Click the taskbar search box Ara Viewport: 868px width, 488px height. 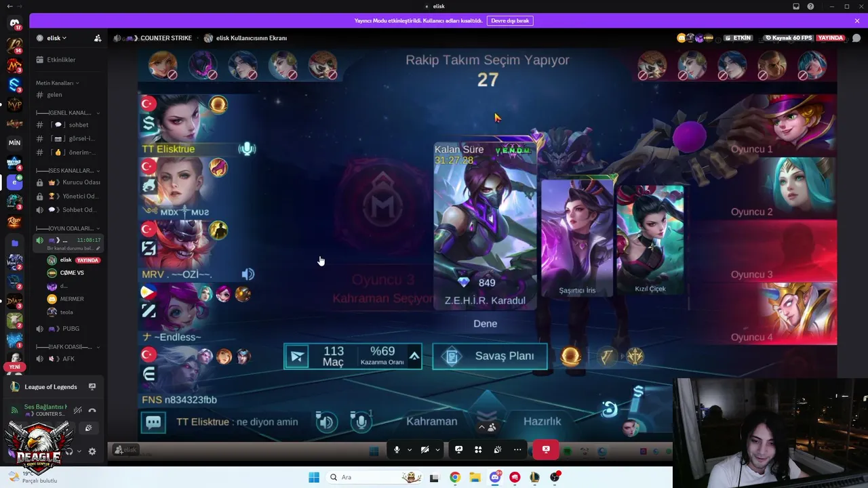pyautogui.click(x=373, y=477)
